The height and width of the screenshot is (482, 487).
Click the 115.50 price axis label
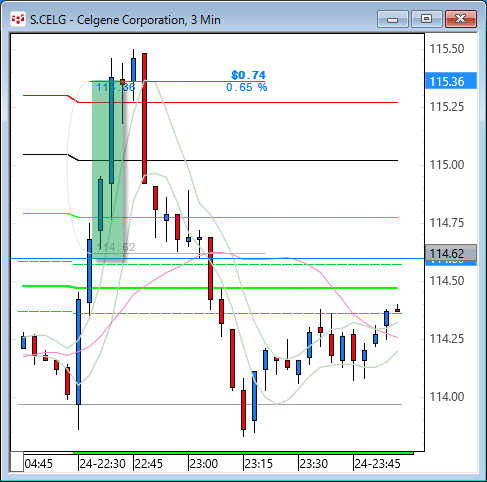pos(447,49)
